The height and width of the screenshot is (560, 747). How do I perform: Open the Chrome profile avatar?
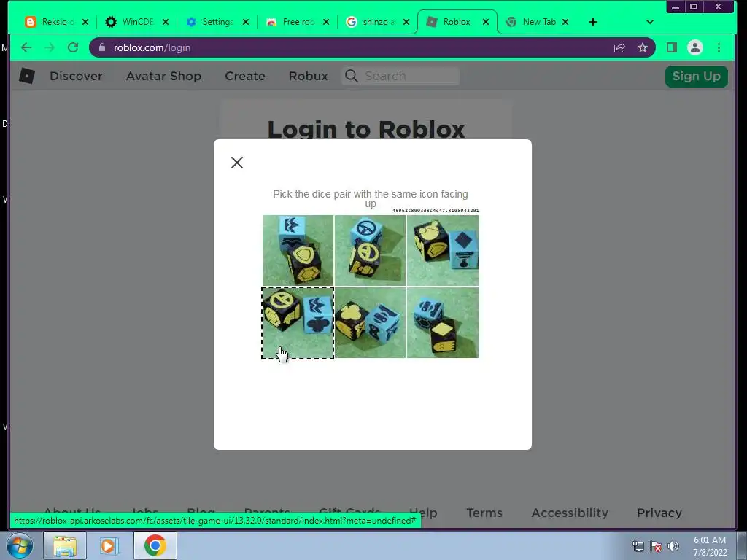[x=695, y=47]
